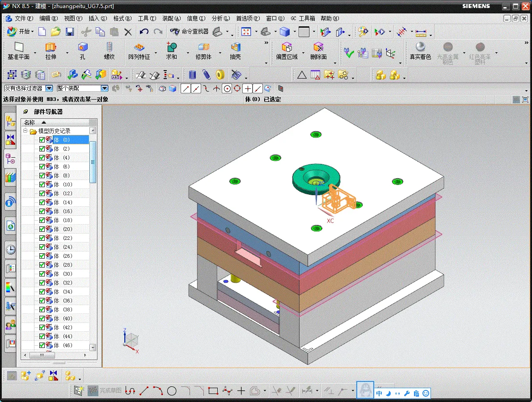Uncheck the 体 (0) checkbox
The height and width of the screenshot is (402, 532).
pyautogui.click(x=42, y=140)
